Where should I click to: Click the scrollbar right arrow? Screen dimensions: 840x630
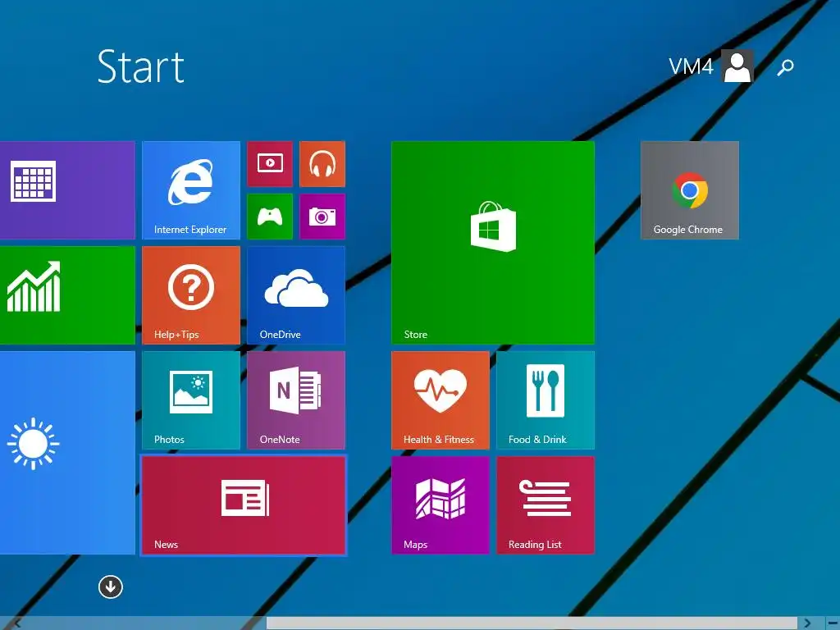[x=807, y=623]
